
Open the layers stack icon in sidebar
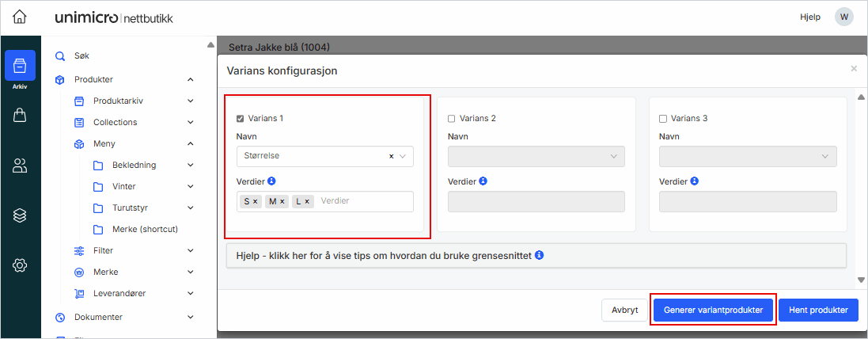tap(20, 215)
